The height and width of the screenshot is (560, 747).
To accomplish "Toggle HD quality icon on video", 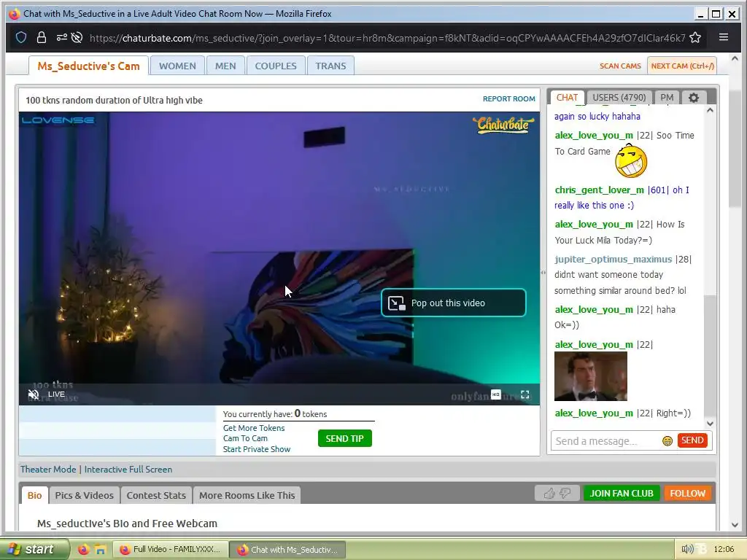I will tap(496, 394).
